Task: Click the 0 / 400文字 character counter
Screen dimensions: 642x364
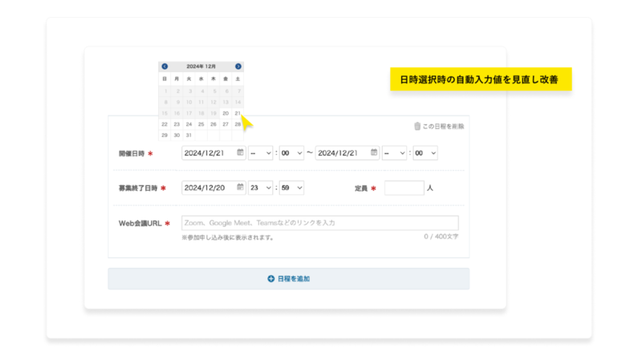Action: (x=441, y=237)
